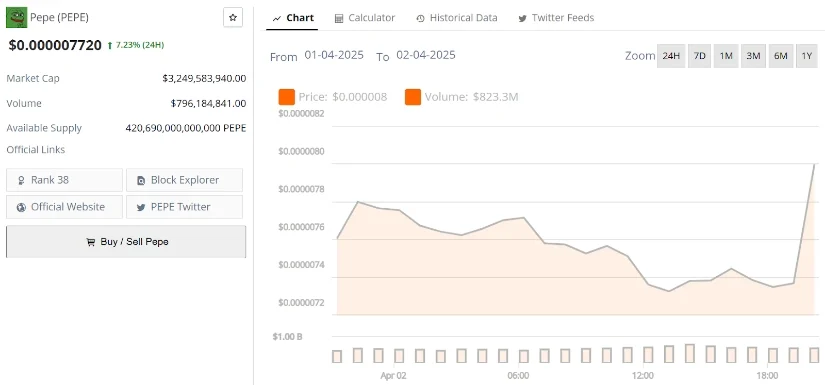Image resolution: width=825 pixels, height=385 pixels.
Task: Click the star favorite icon beside Pepe
Action: click(x=233, y=17)
